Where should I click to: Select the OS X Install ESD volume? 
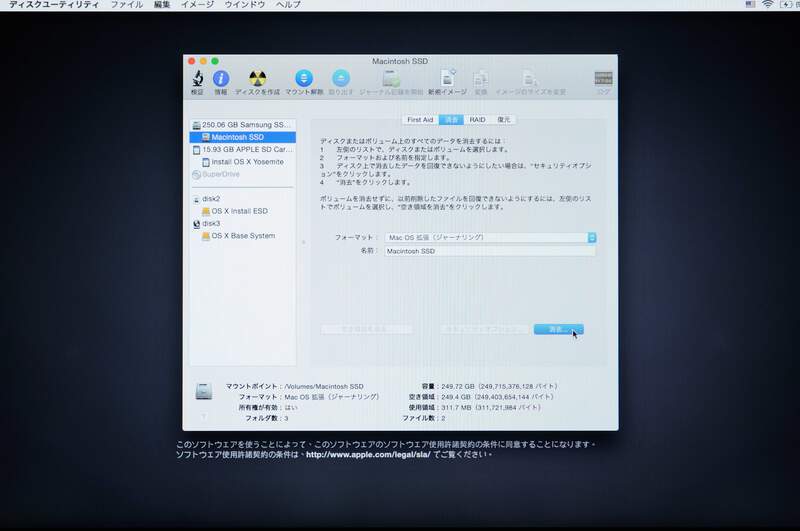click(x=242, y=211)
